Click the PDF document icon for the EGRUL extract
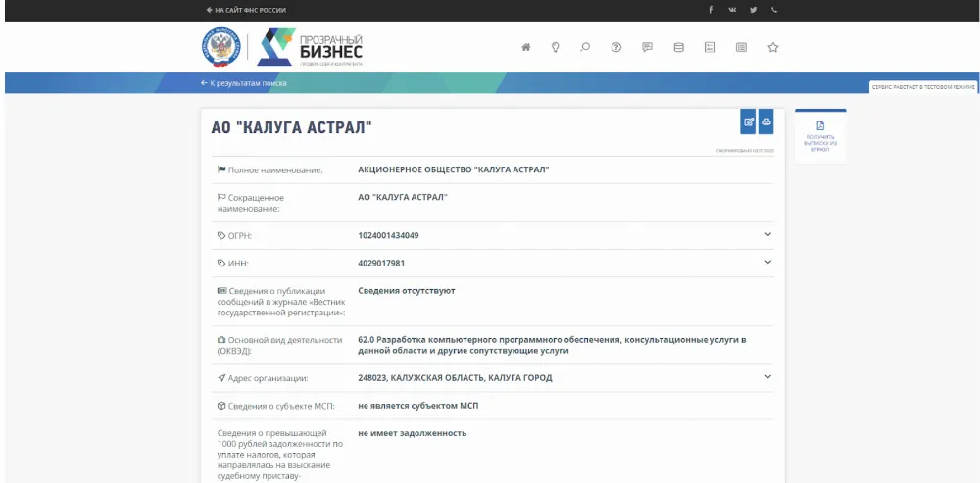The height and width of the screenshot is (483, 980). click(x=820, y=125)
